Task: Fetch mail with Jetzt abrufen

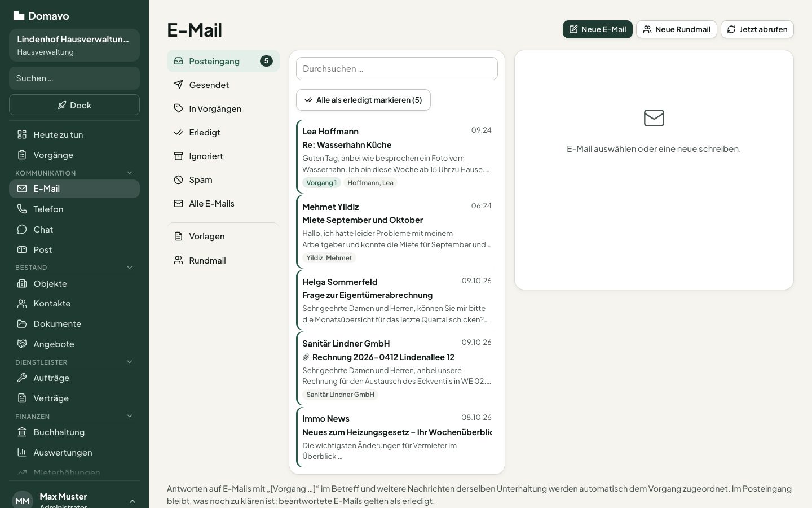Action: point(757,29)
